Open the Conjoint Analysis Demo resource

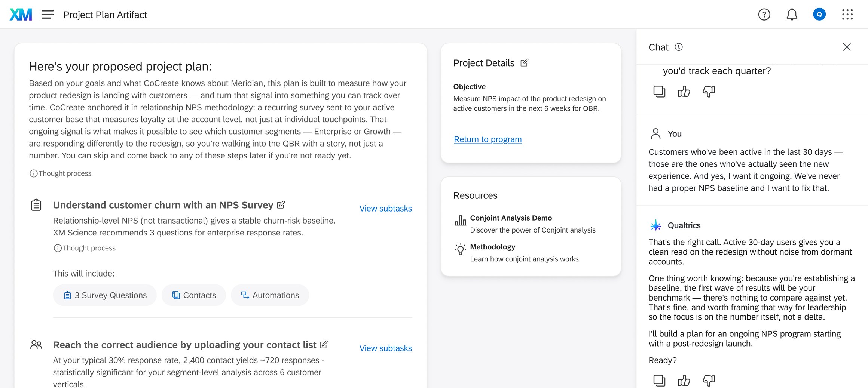coord(525,224)
